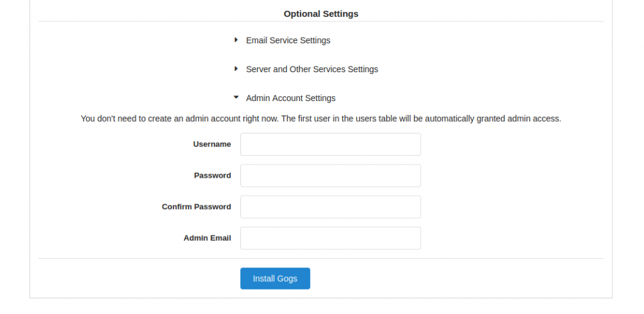Open the Email Service Settings section label
The width and height of the screenshot is (644, 314).
tap(288, 40)
